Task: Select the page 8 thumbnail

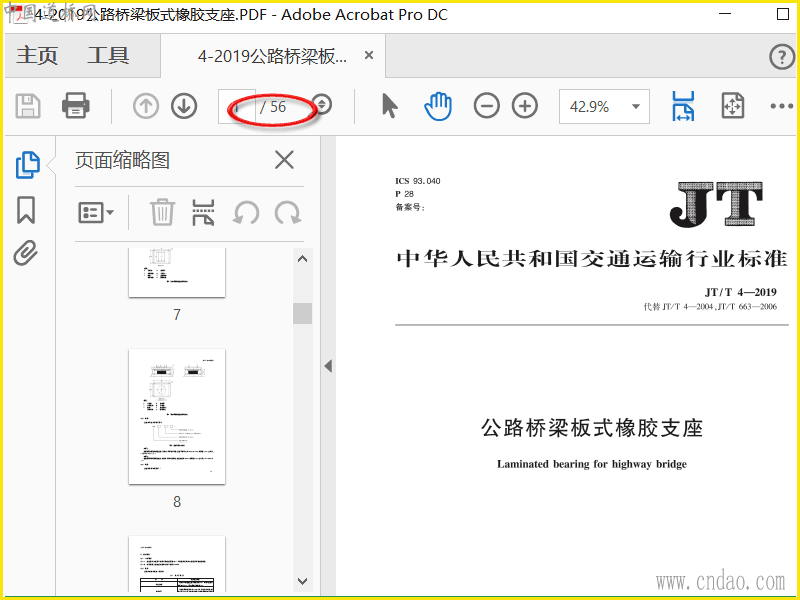Action: click(177, 417)
